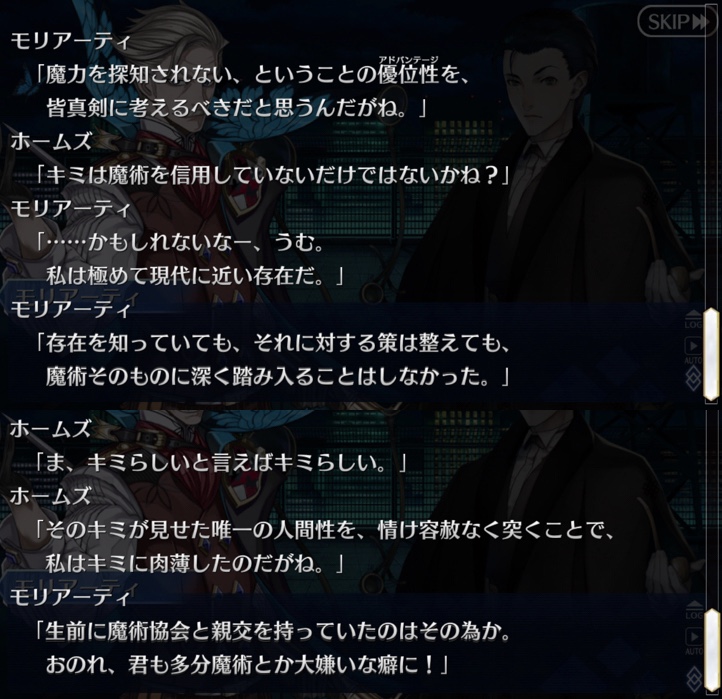Screen dimensions: 722x699
Task: Click the 私は極めて現代に近い存在だ line
Action: coord(195,276)
